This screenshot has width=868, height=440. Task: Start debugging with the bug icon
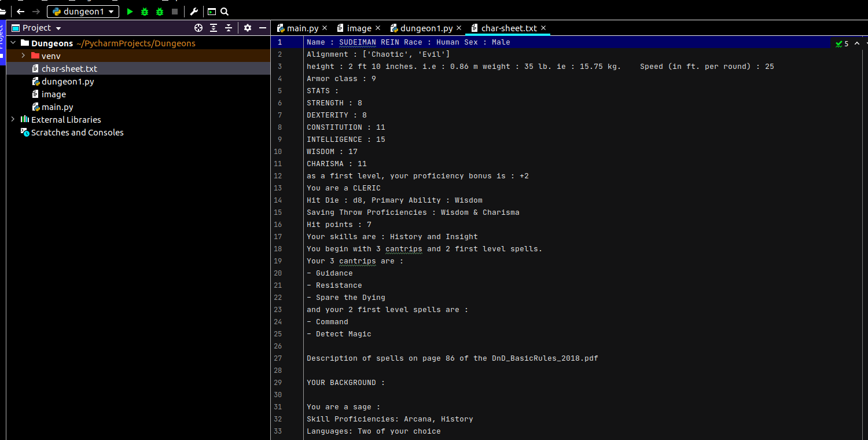(x=144, y=11)
